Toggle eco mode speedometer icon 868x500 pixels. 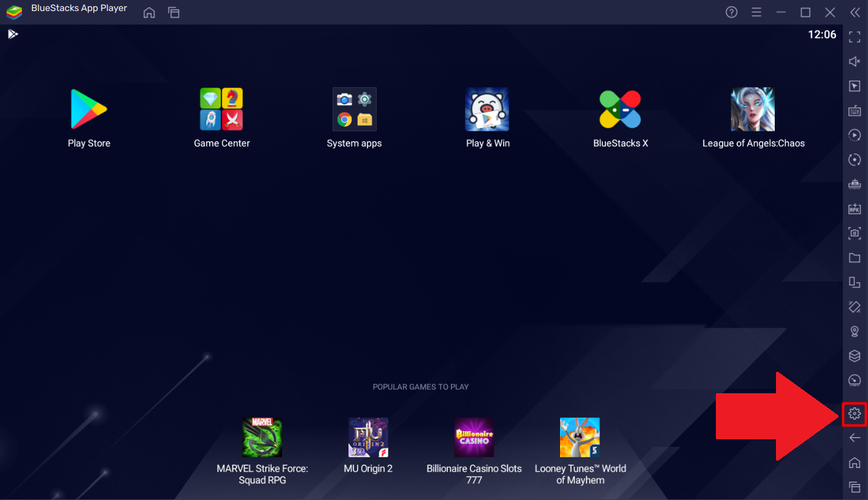[x=855, y=380]
